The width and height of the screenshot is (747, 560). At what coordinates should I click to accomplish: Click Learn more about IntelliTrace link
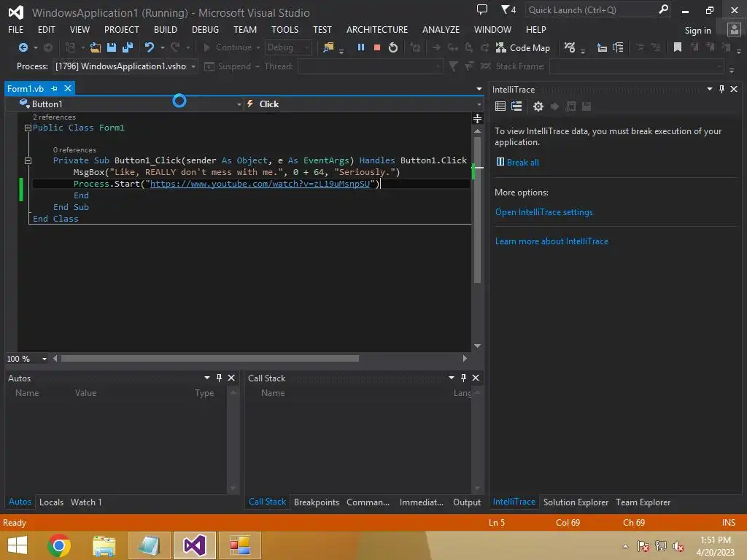(551, 241)
